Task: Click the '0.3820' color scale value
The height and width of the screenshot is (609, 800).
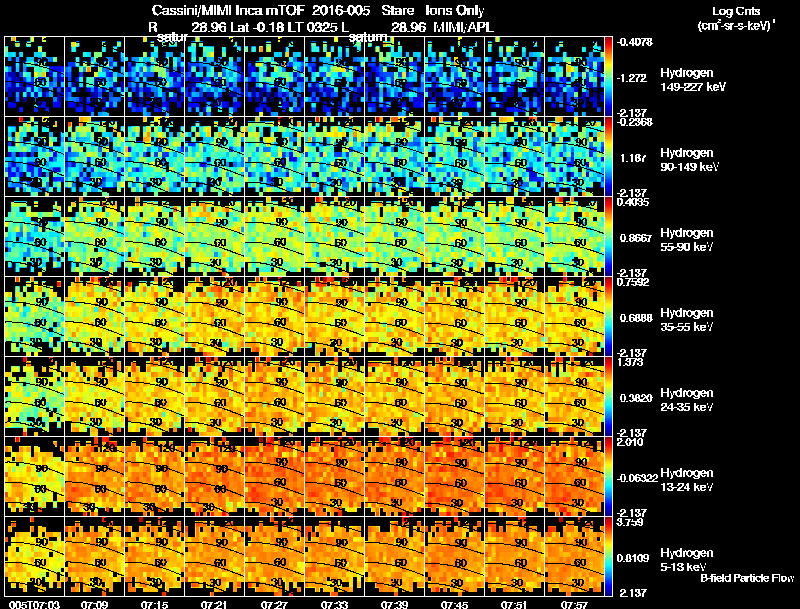Action: (x=636, y=398)
